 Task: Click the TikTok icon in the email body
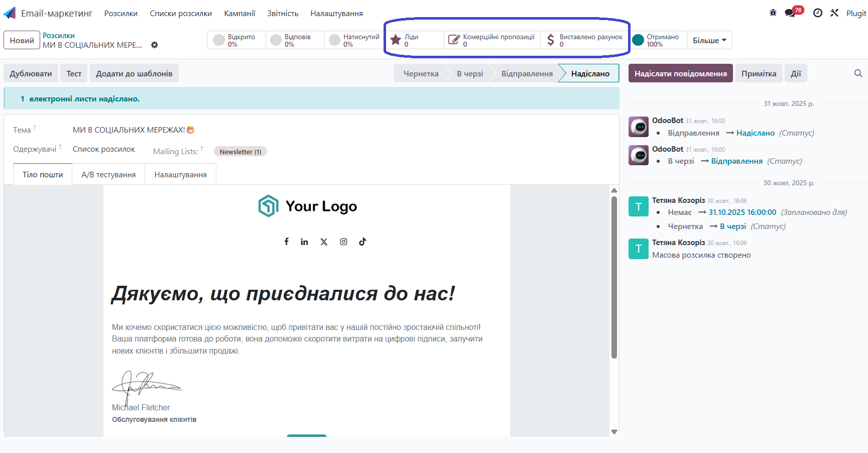pos(362,242)
